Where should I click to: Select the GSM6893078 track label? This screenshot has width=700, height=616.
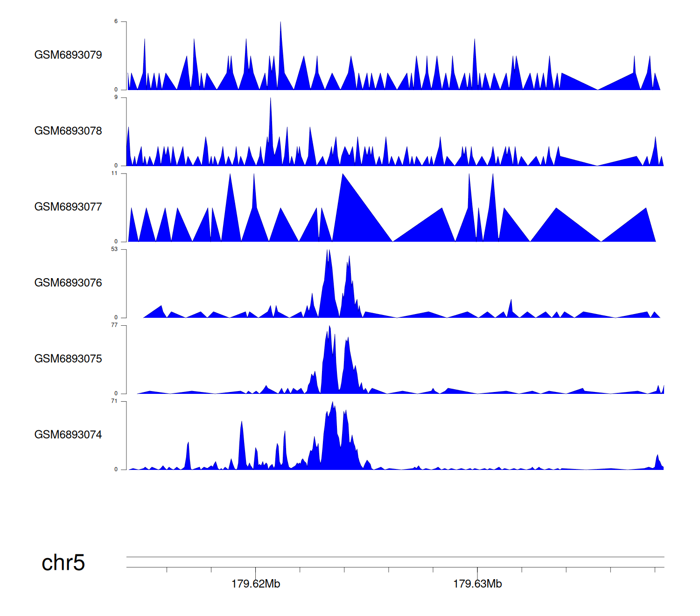(x=68, y=131)
